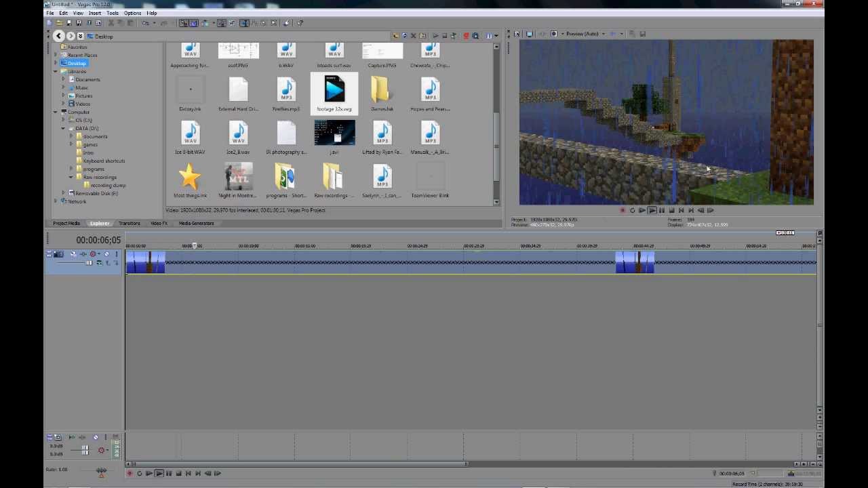Collapse the Raw recordings folder node
This screenshot has width=868, height=488.
click(x=71, y=177)
